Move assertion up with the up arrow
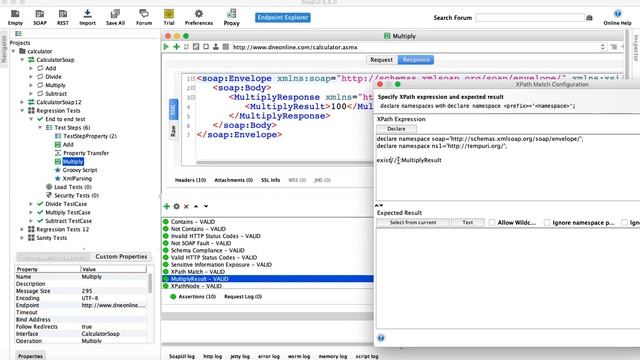640x360 pixels. tap(196, 207)
